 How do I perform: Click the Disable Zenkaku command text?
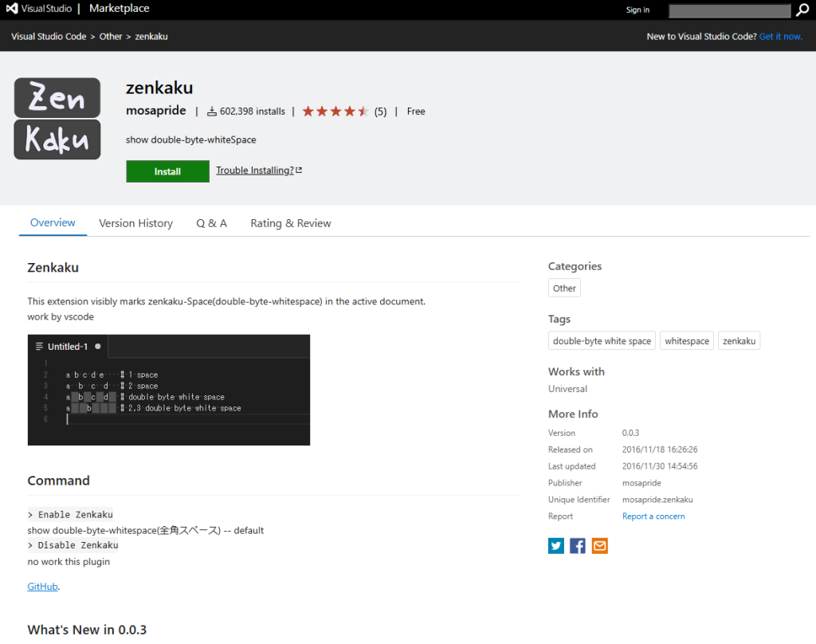point(73,545)
